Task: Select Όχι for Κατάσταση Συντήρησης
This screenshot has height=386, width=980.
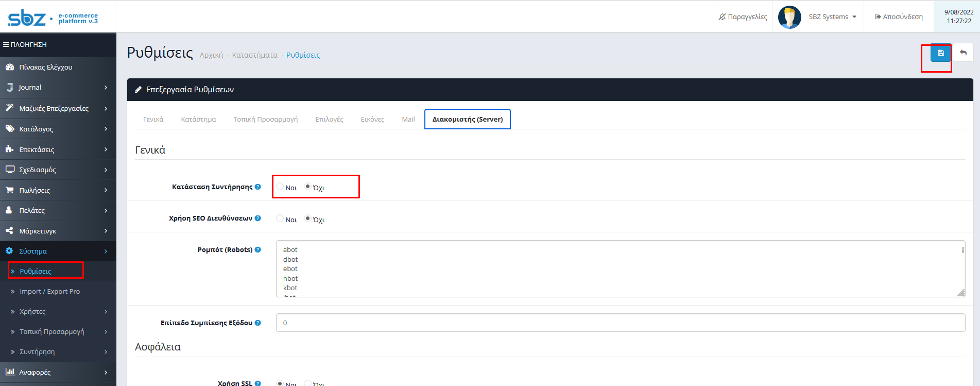Action: click(307, 187)
